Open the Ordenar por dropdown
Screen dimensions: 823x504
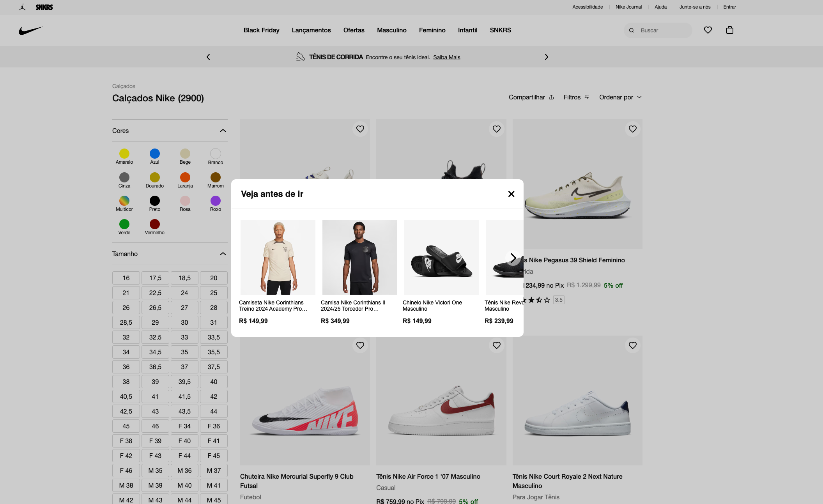(620, 97)
